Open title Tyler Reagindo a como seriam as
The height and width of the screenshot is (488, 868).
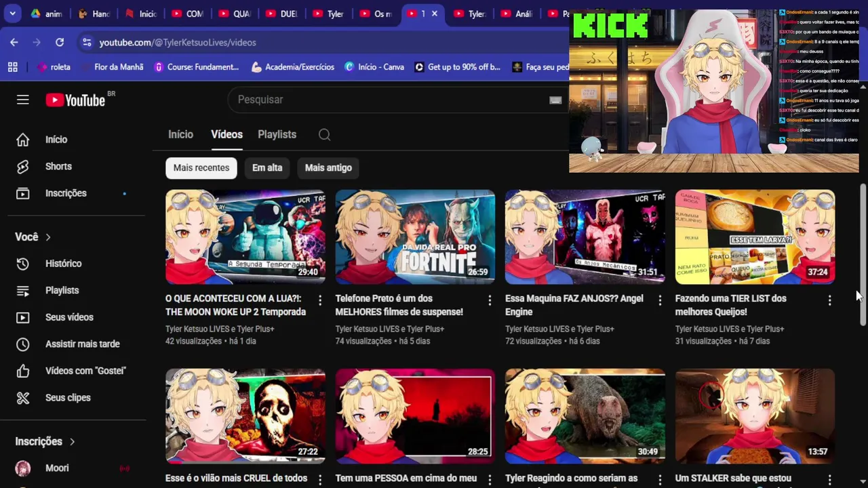click(x=572, y=479)
